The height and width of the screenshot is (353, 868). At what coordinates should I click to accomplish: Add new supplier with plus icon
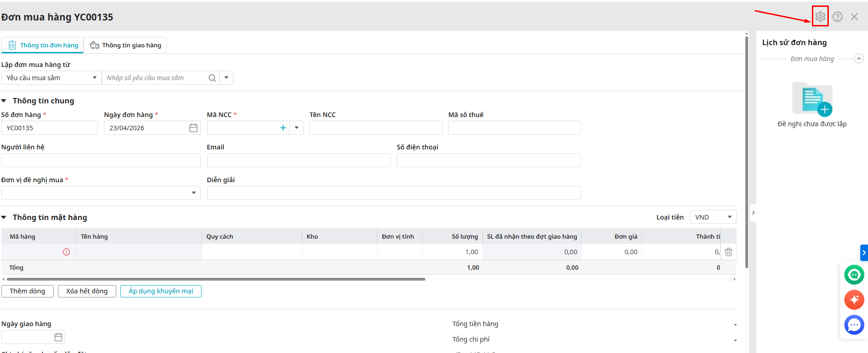[x=283, y=128]
